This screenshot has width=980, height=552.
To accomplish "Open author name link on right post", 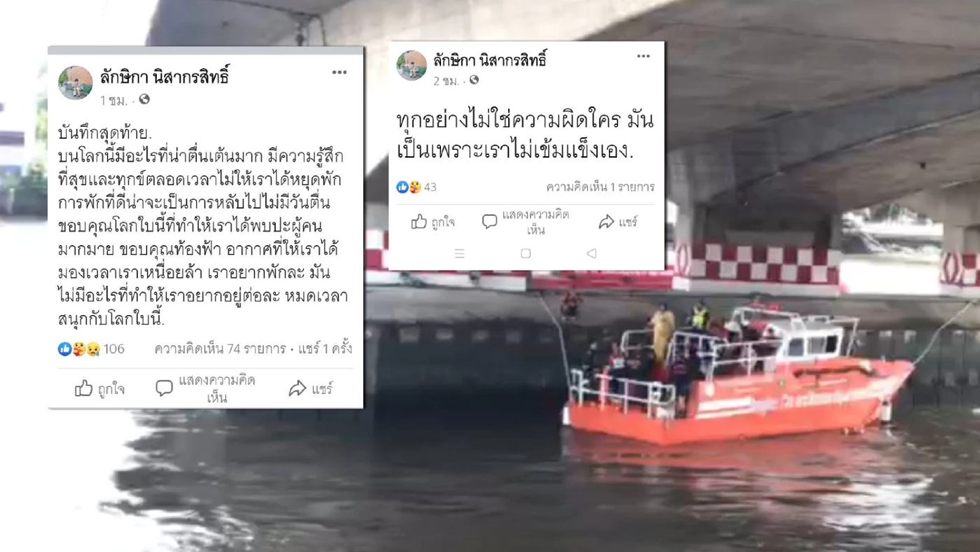I will coord(489,60).
